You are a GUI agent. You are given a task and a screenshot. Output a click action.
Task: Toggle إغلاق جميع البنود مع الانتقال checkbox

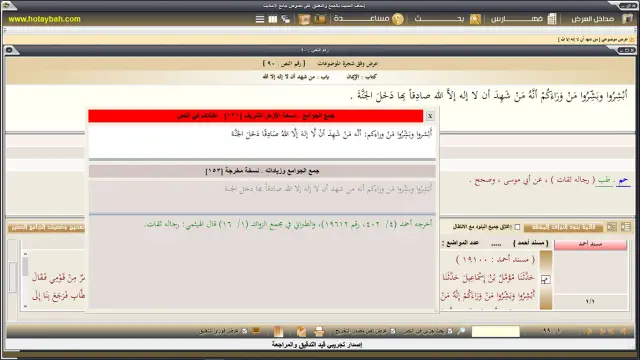[x=517, y=227]
